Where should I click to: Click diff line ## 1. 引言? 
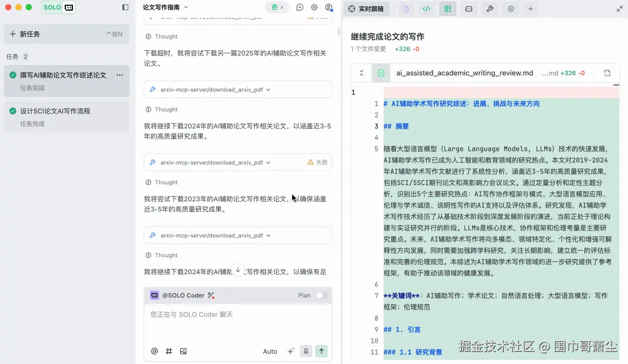(402, 330)
